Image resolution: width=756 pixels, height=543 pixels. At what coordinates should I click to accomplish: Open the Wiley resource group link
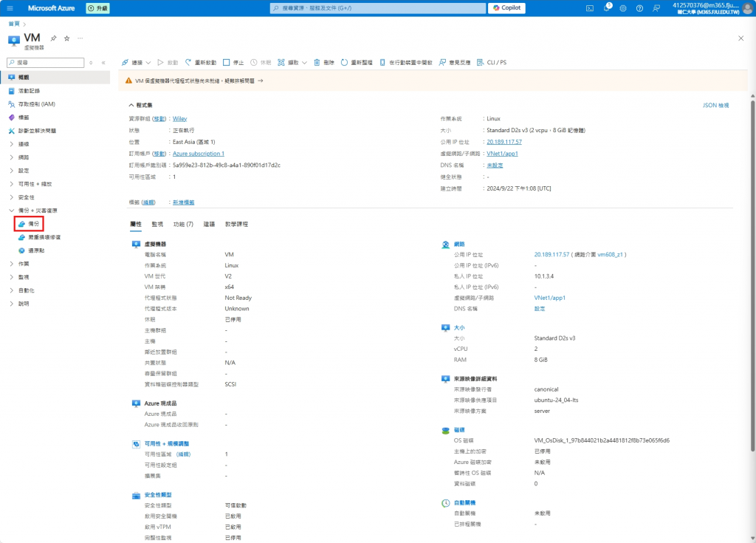180,119
